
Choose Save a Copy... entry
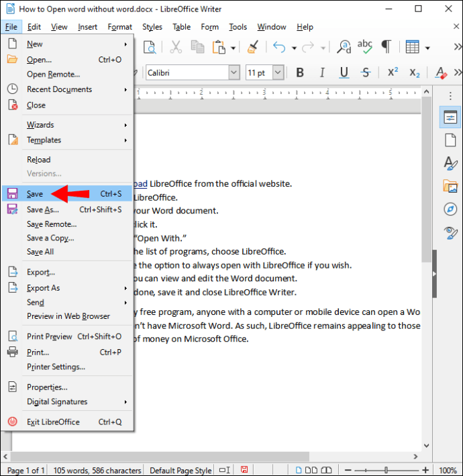point(67,238)
